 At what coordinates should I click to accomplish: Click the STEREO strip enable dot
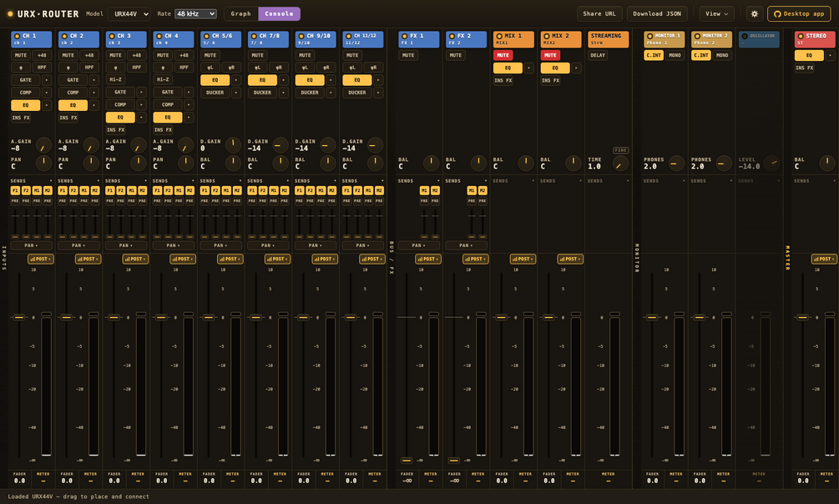801,36
